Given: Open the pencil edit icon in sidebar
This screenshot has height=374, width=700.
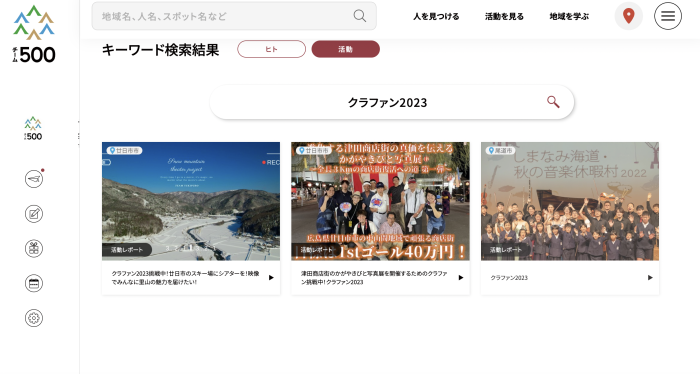Looking at the screenshot, I should [x=34, y=214].
